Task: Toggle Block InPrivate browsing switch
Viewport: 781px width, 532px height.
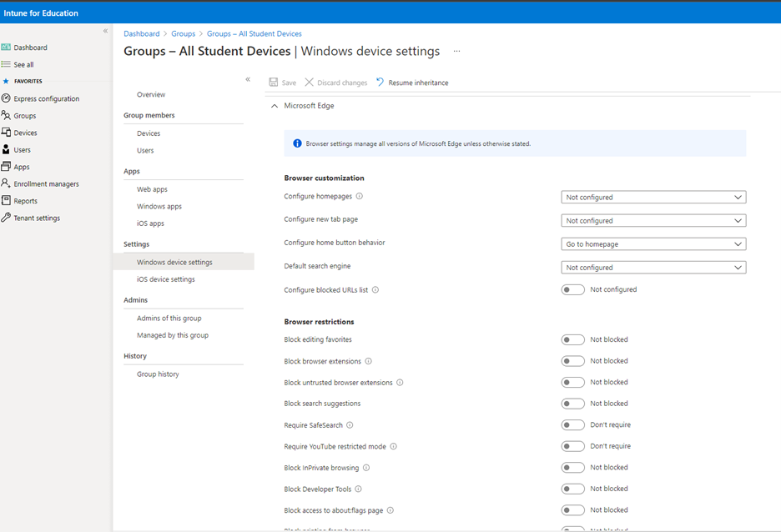Action: 572,468
